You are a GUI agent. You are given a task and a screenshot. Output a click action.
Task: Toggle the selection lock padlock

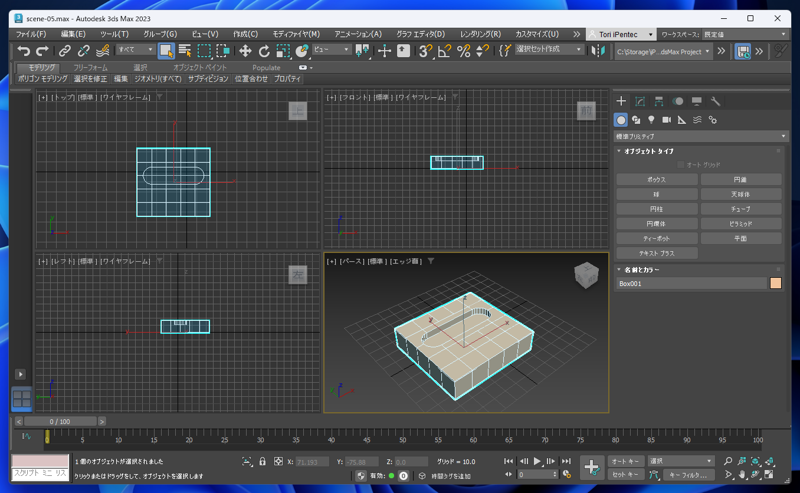[262, 461]
